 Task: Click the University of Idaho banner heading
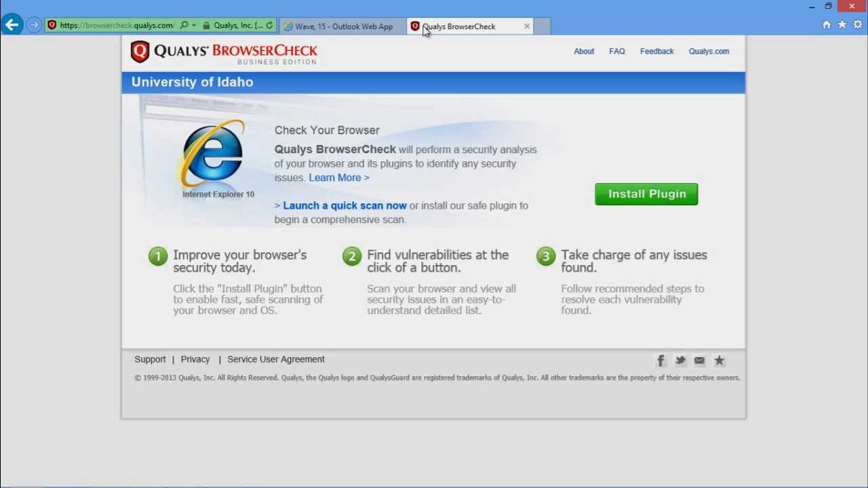[193, 82]
